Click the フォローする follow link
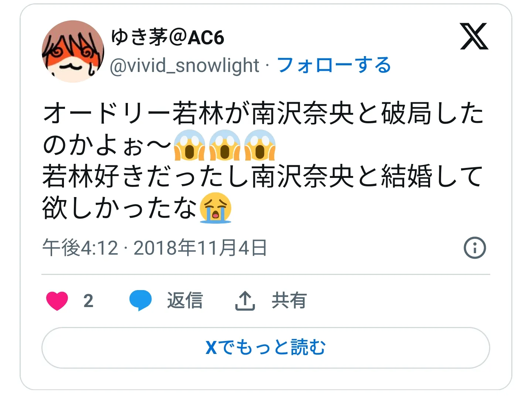Screen dimensions: 532x396 334,65
